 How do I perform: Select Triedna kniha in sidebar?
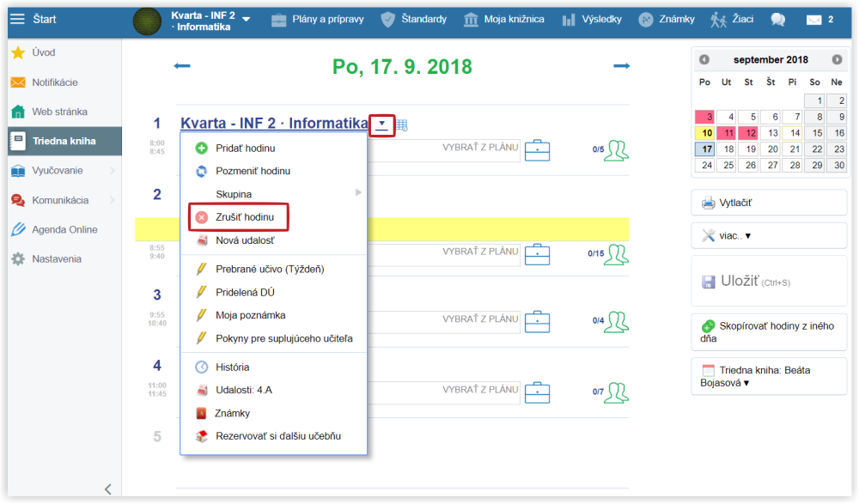click(x=64, y=141)
